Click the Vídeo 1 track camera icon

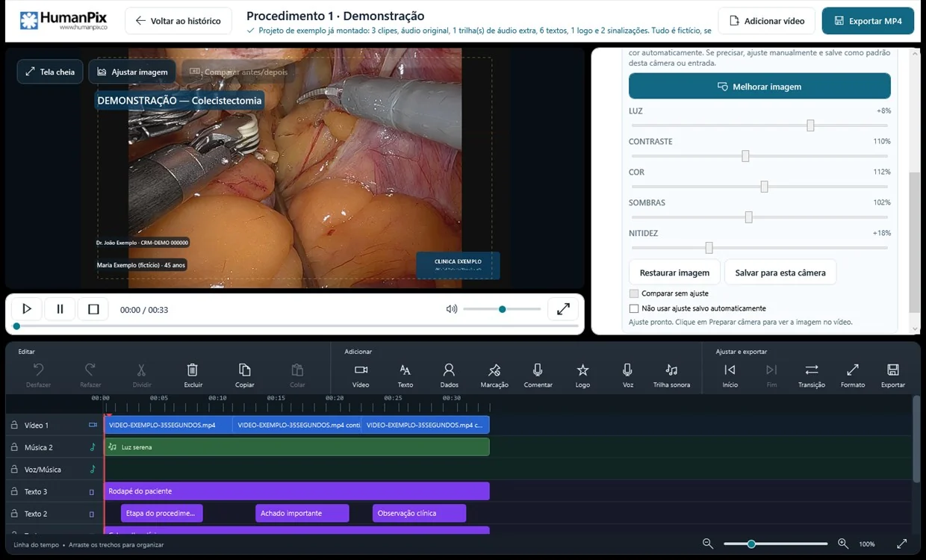pyautogui.click(x=93, y=425)
